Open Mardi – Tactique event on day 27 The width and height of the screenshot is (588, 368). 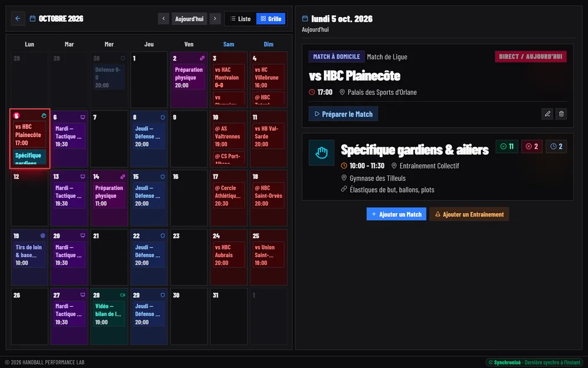click(69, 314)
